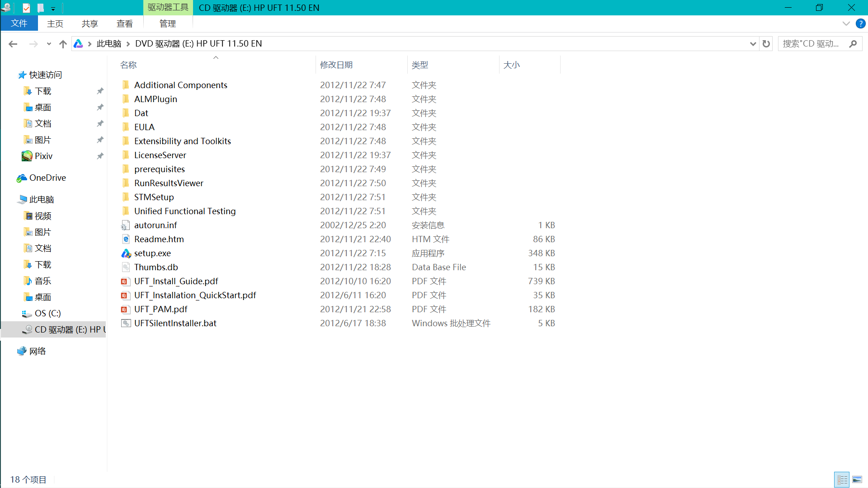Viewport: 868px width, 488px height.
Task: Click chevron after 此电脑 in address bar
Action: coord(128,44)
